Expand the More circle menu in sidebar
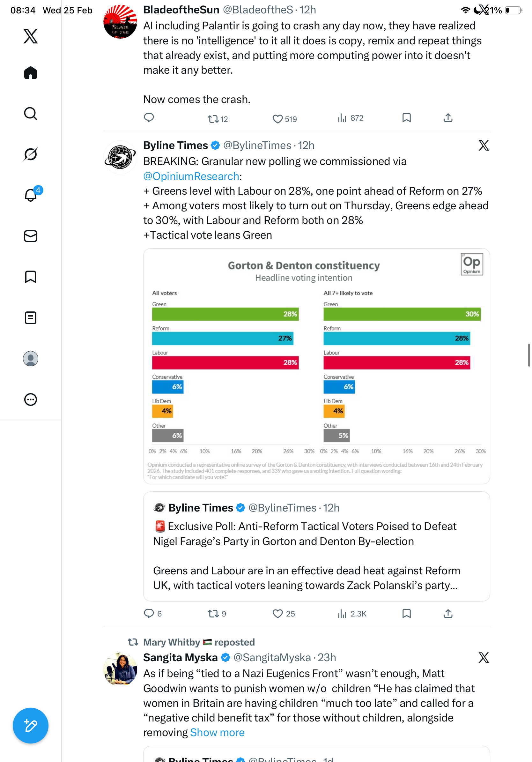The width and height of the screenshot is (532, 762). (x=31, y=399)
